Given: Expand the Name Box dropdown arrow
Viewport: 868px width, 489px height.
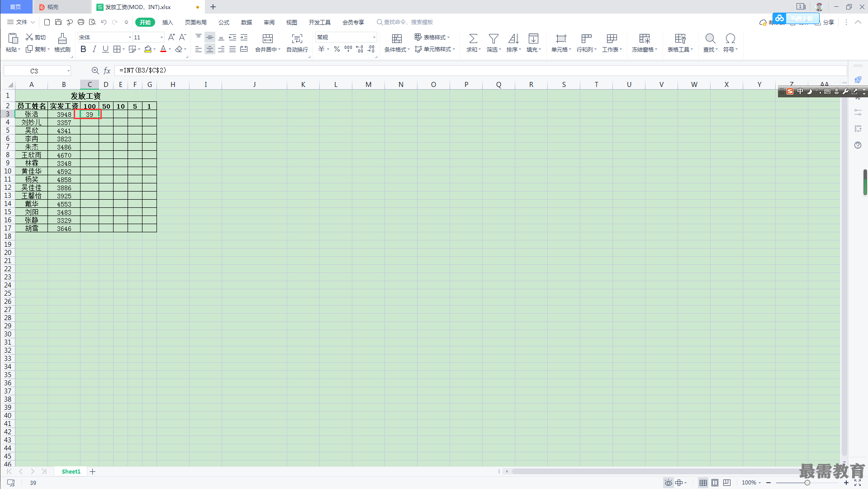Looking at the screenshot, I should pos(68,71).
